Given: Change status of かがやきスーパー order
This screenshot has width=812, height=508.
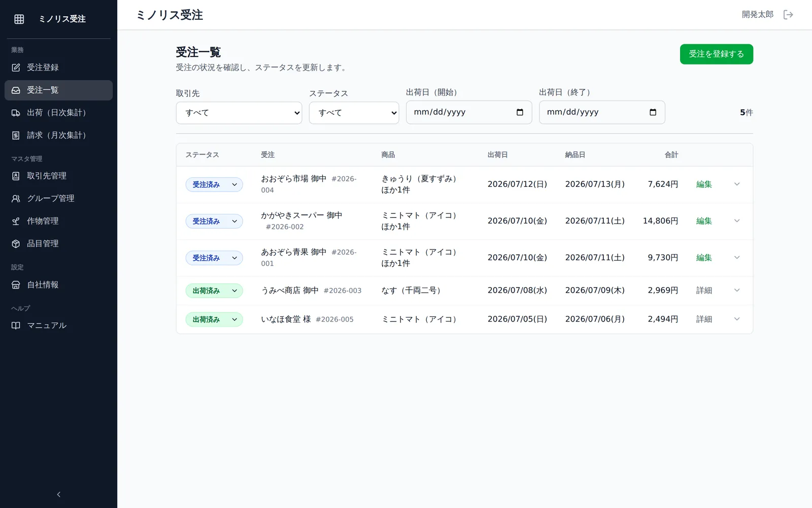Looking at the screenshot, I should click(214, 221).
